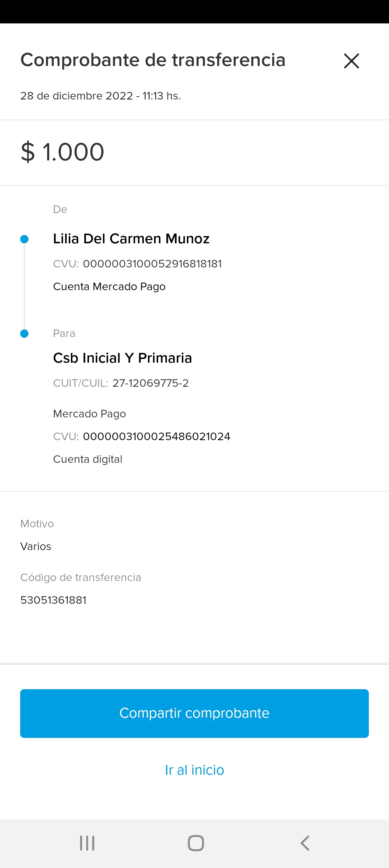Tap the CUIT/CUIL number 27-12069775-2

[x=150, y=383]
